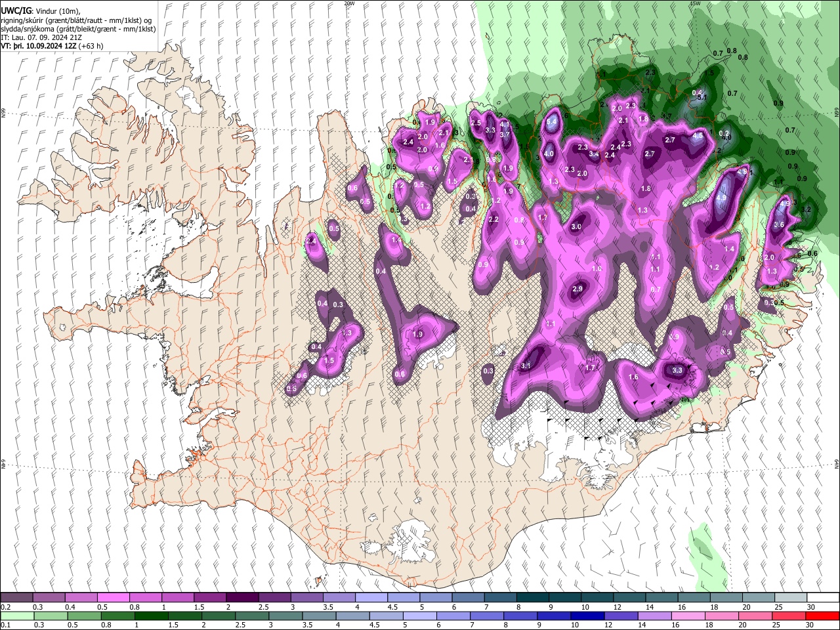Click the bright red 30 swatch in lower legend row
Viewport: 840px width, 630px height.
[822, 616]
